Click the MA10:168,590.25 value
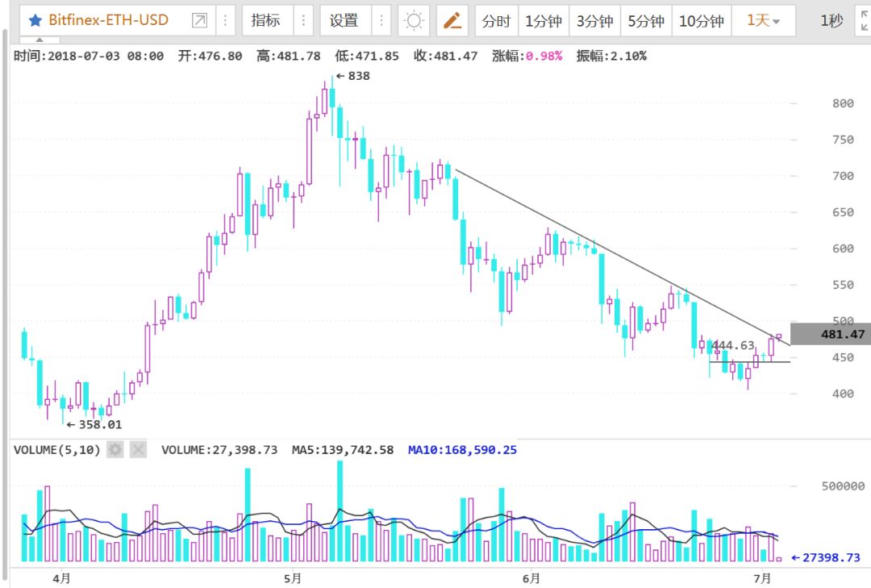871x588 pixels. pyautogui.click(x=462, y=449)
